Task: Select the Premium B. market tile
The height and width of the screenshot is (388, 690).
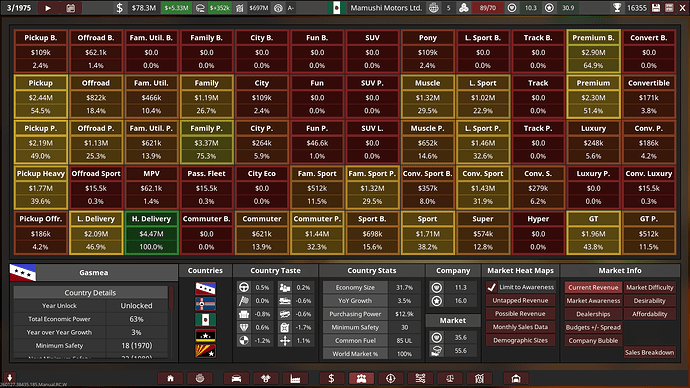Action: (593, 51)
